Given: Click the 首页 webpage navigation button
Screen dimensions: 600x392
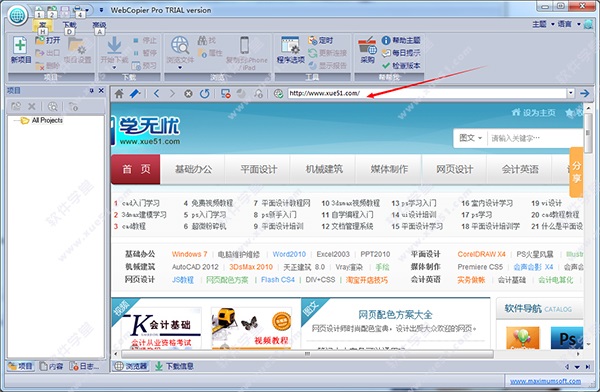Looking at the screenshot, I should 136,169.
